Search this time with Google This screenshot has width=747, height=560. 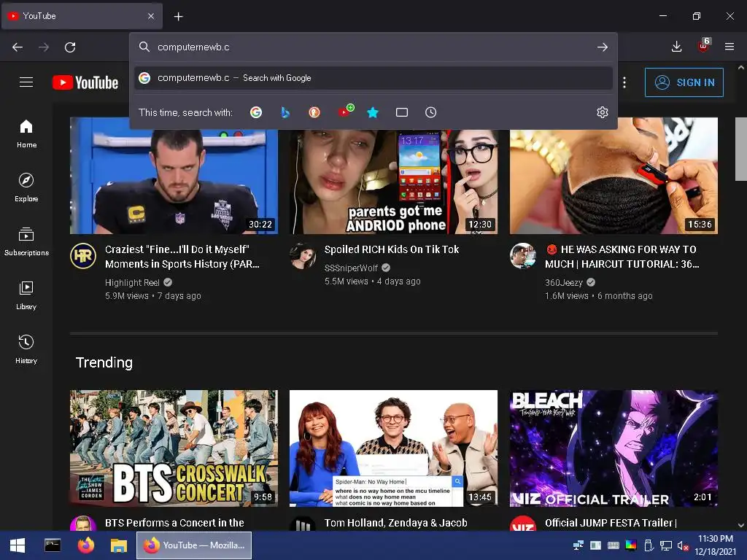pos(256,112)
